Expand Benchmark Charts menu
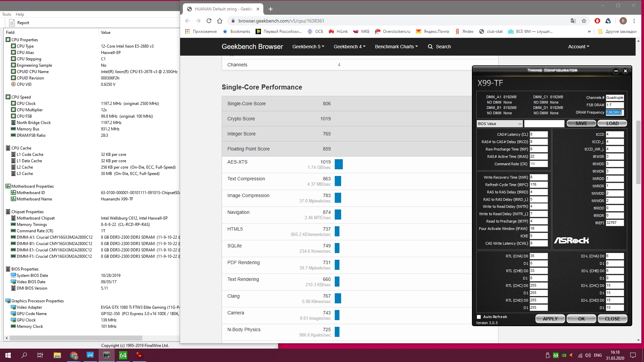The image size is (644, 362). [x=396, y=47]
